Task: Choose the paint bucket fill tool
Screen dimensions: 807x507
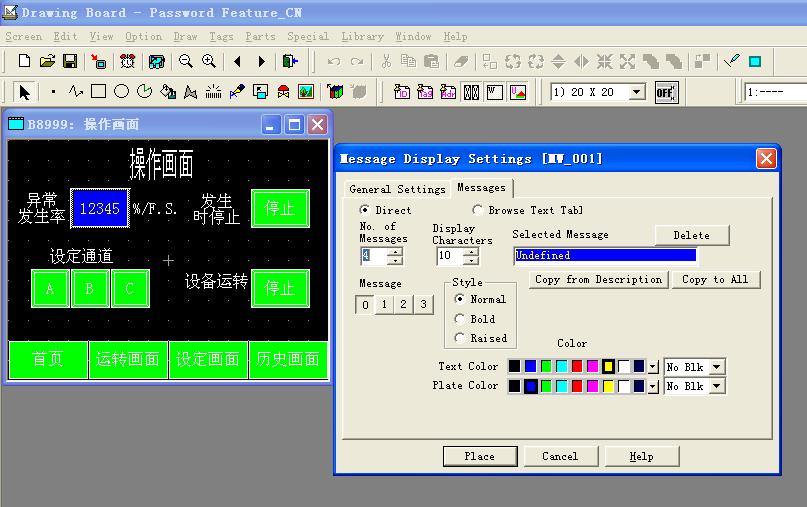Action: click(168, 92)
